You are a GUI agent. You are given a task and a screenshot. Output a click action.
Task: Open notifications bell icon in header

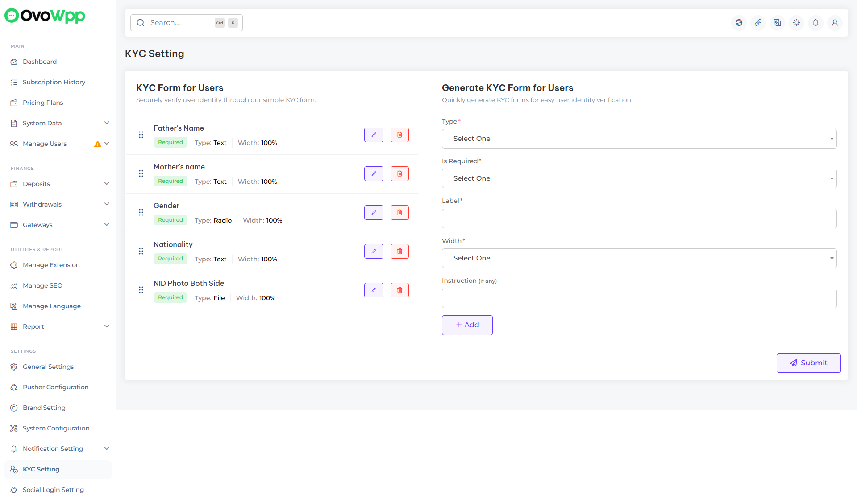[815, 23]
